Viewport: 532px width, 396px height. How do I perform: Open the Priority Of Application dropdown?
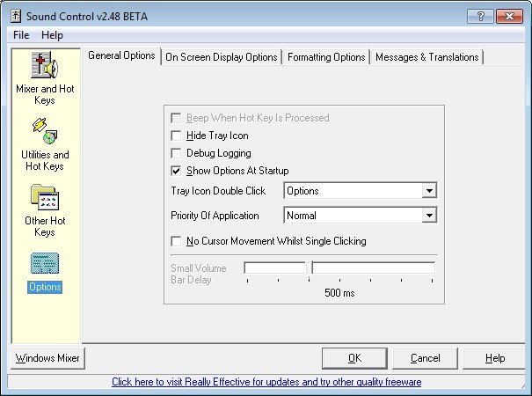click(429, 216)
